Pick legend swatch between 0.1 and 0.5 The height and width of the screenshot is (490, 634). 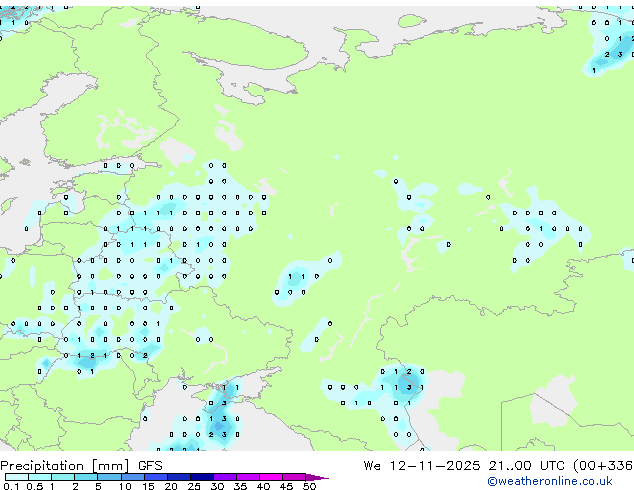click(17, 477)
